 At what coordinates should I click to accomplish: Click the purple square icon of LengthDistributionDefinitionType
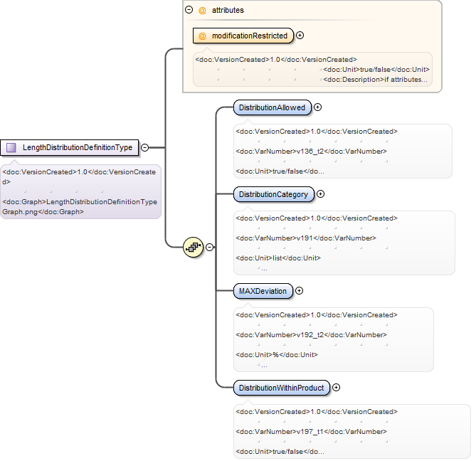11,148
